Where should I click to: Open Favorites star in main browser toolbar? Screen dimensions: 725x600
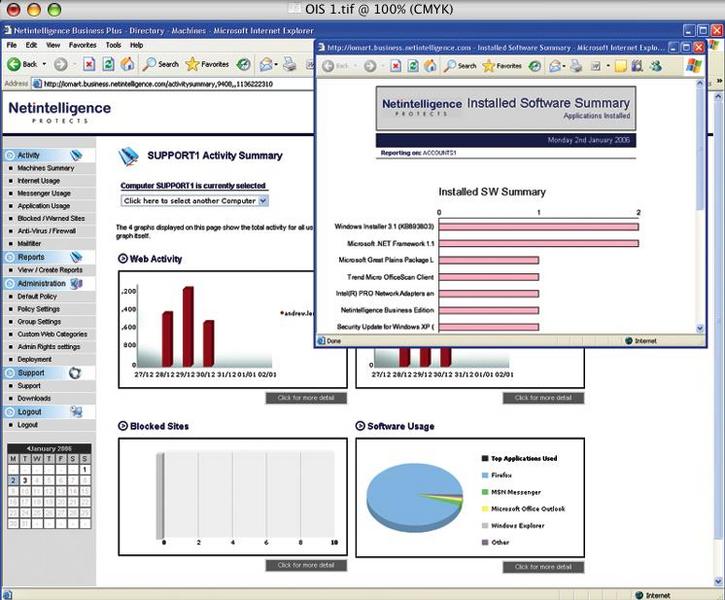point(207,64)
